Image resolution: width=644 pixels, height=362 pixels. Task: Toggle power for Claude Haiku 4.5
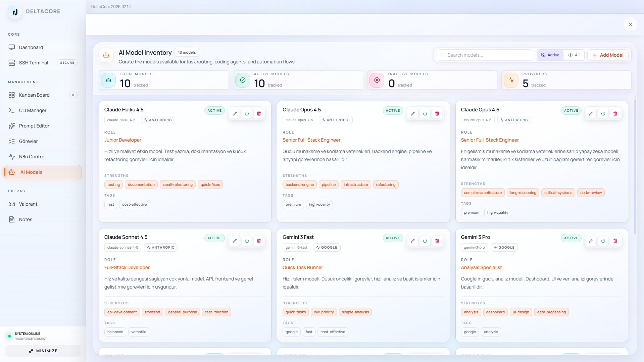247,113
